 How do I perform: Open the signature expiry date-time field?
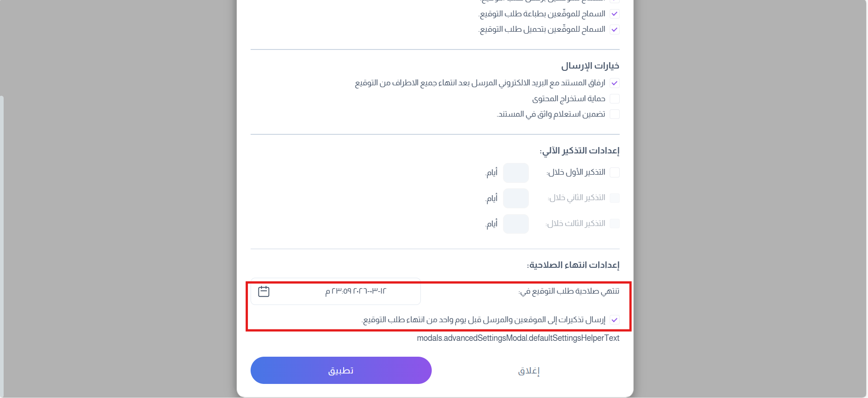click(x=335, y=291)
